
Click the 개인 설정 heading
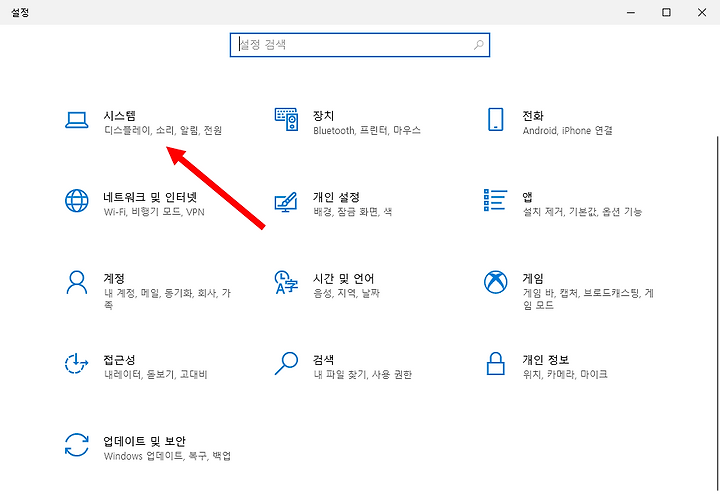coord(336,197)
